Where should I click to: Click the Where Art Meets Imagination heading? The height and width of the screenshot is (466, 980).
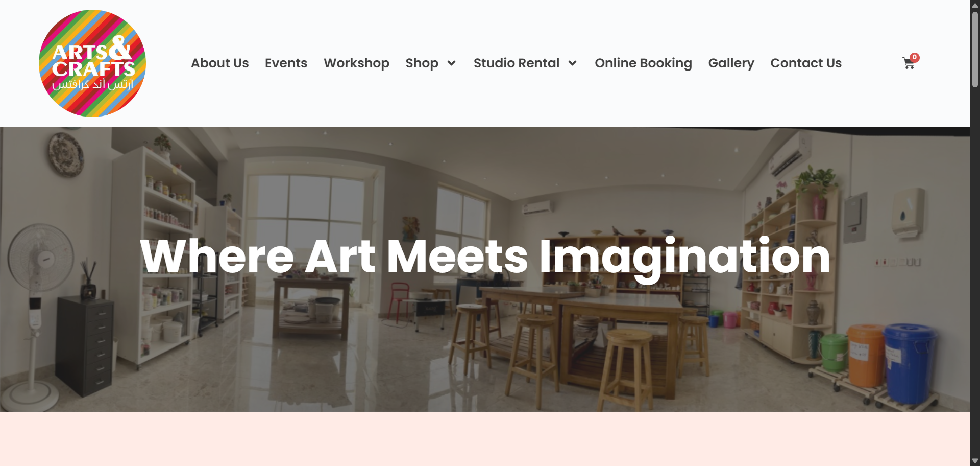tap(485, 257)
